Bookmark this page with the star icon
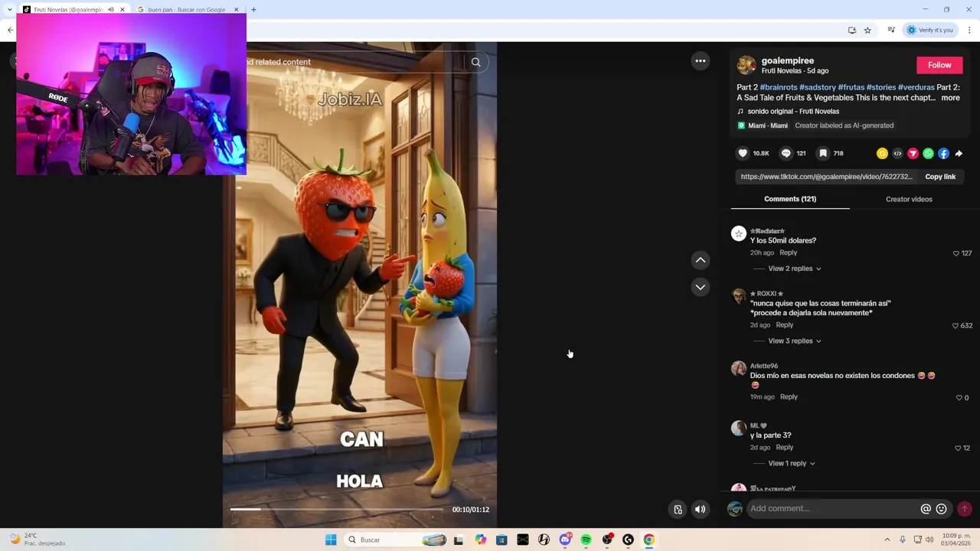Image resolution: width=980 pixels, height=551 pixels. (x=867, y=31)
